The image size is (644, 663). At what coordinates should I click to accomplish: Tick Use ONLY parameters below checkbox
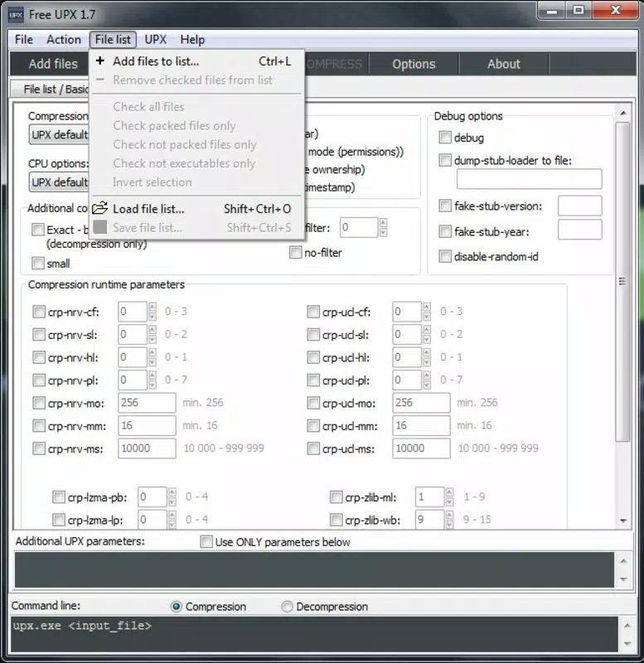coord(206,542)
